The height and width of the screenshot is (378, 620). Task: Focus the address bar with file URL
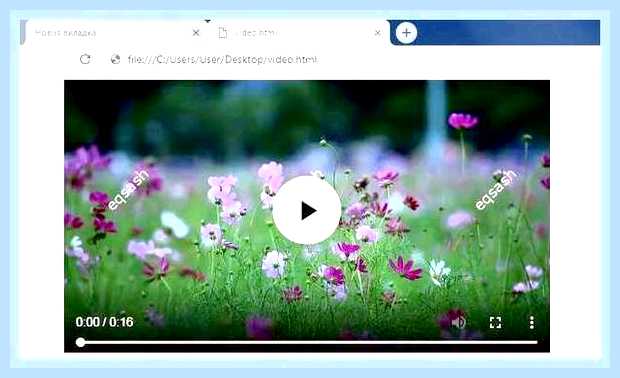click(x=223, y=59)
